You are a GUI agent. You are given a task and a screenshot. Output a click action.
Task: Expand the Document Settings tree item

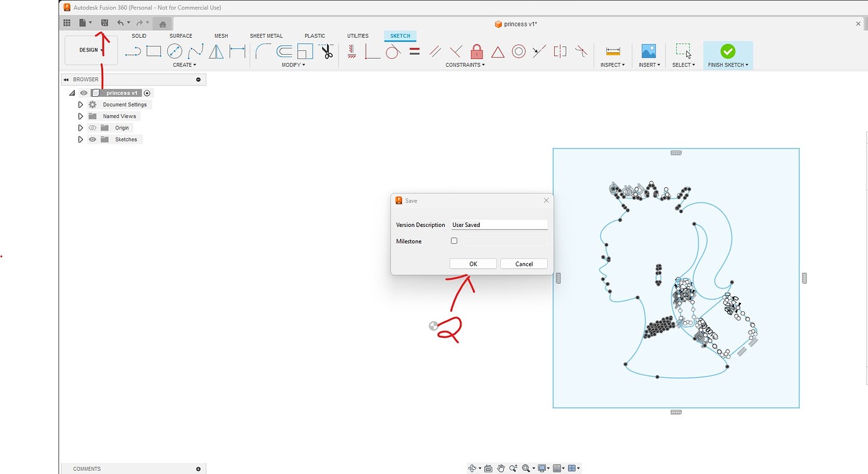click(x=80, y=104)
